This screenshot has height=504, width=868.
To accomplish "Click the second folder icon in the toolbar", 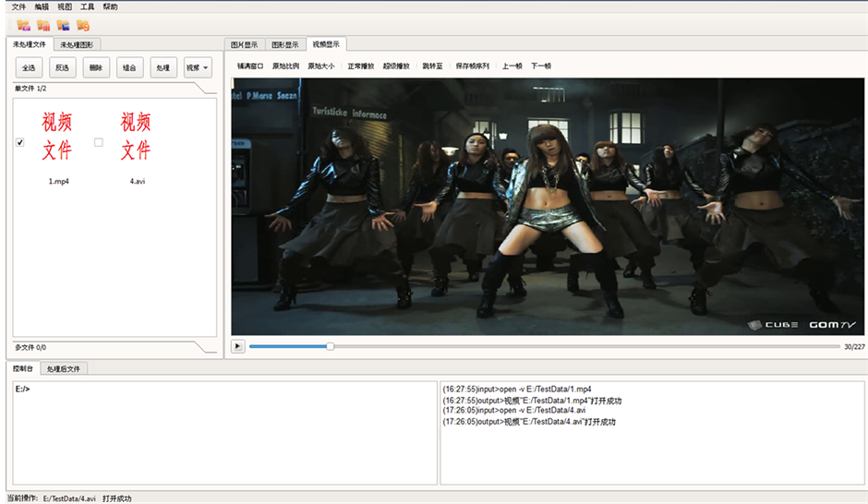I will 43,25.
